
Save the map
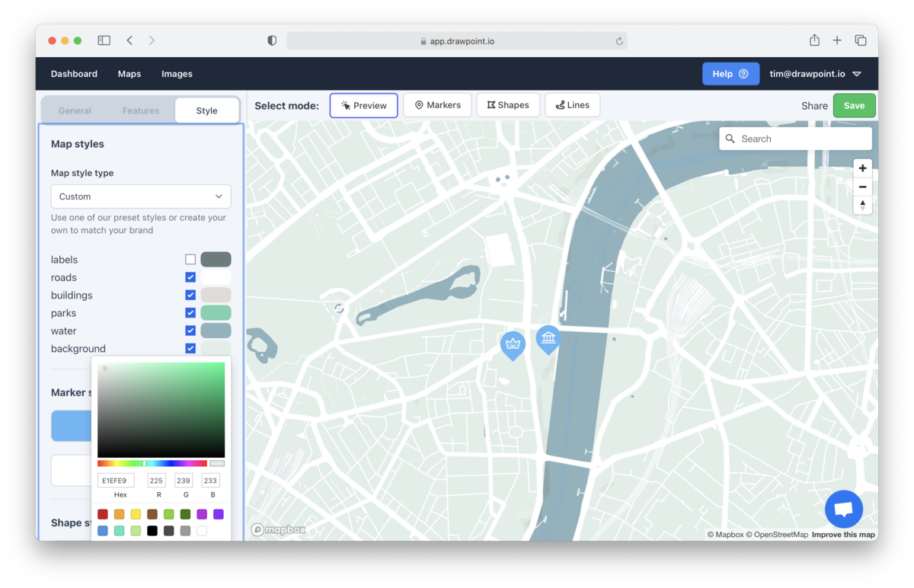[854, 106]
